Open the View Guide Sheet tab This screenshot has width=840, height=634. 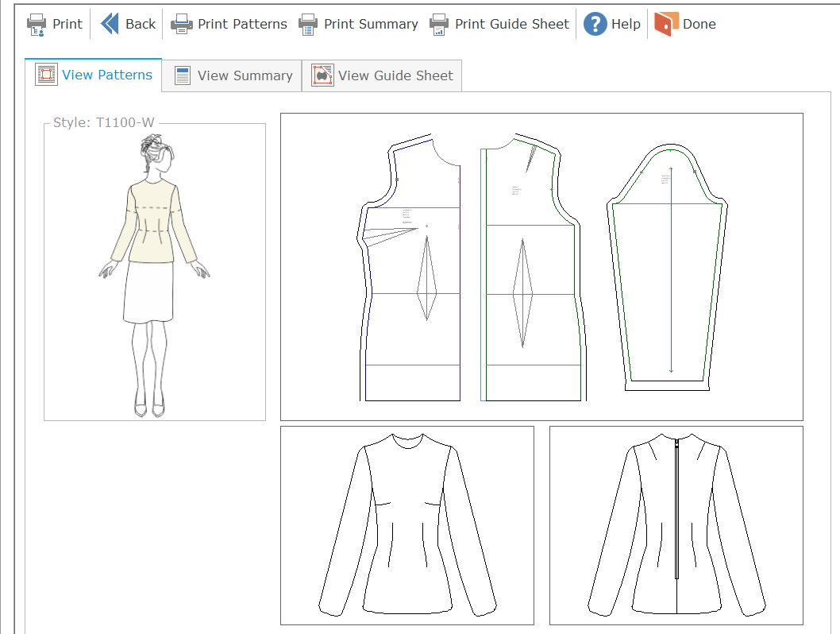coord(395,76)
